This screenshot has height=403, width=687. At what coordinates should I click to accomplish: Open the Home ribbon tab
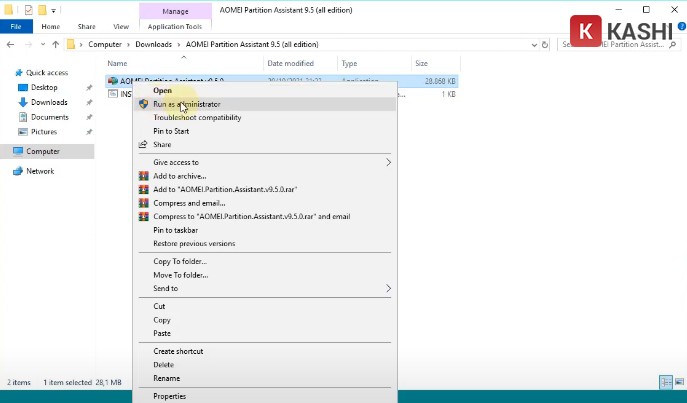pos(51,26)
